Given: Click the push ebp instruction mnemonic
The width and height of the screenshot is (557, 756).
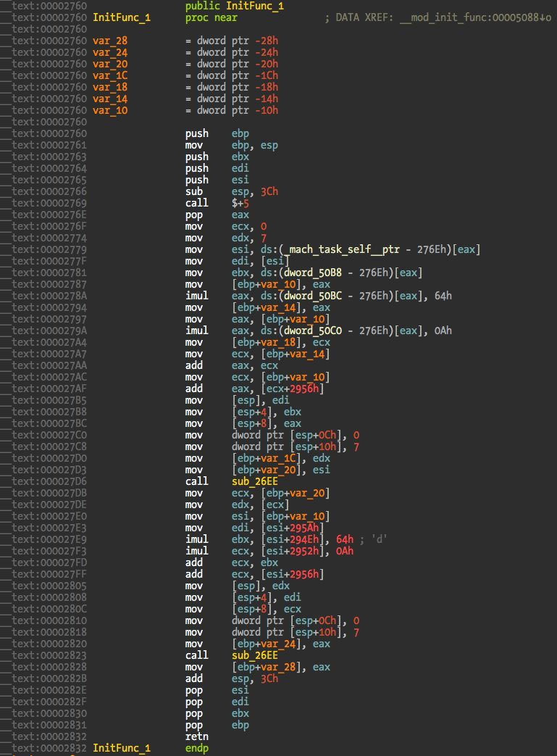Looking at the screenshot, I should pyautogui.click(x=197, y=133).
